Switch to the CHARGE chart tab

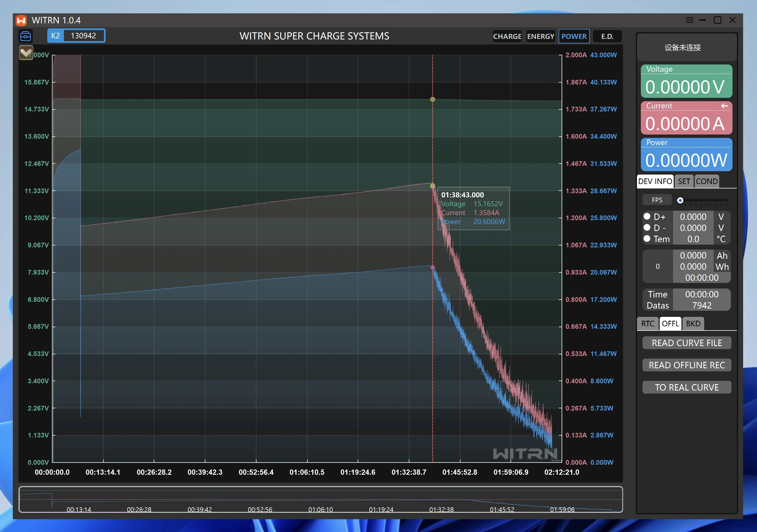[x=507, y=36]
